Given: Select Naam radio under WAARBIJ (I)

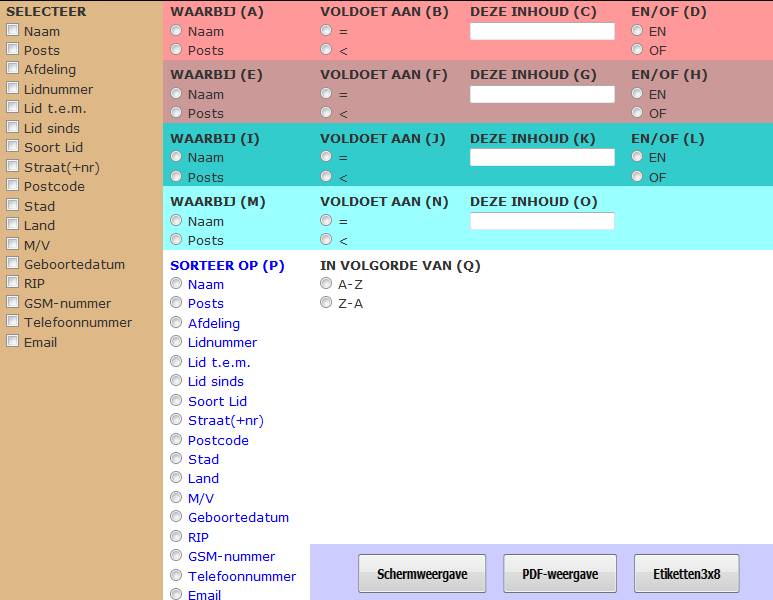Looking at the screenshot, I should [x=176, y=157].
